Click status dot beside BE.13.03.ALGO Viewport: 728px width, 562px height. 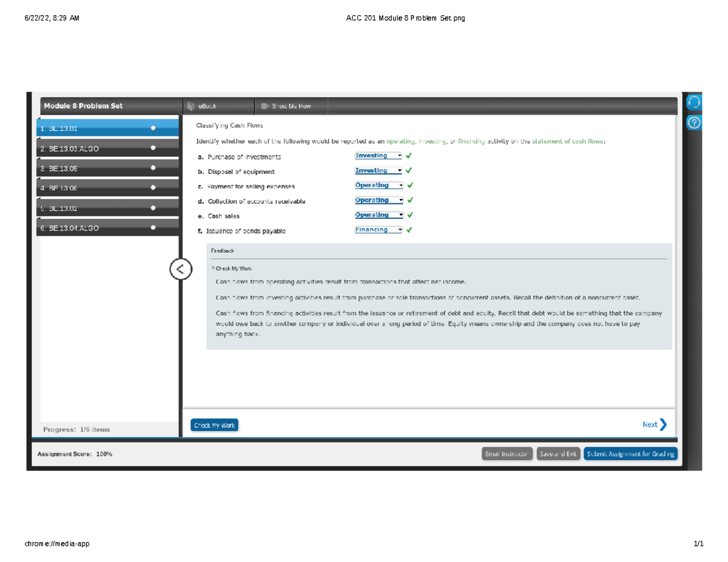tap(153, 148)
